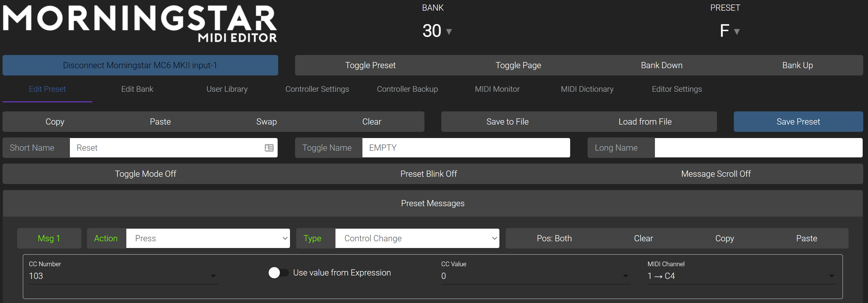Screen dimensions: 868x303
Task: Switch to the Edit Bank tab
Action: click(x=137, y=89)
